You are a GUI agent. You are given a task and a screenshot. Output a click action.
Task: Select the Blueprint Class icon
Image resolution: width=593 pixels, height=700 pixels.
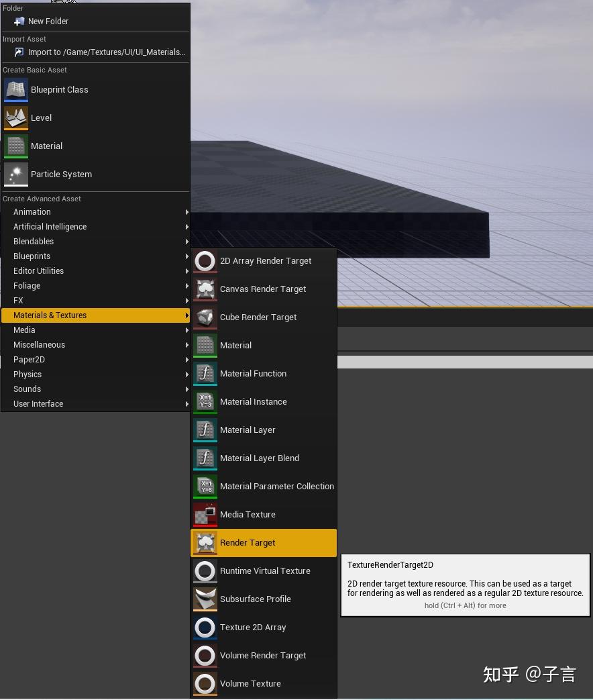pos(15,89)
